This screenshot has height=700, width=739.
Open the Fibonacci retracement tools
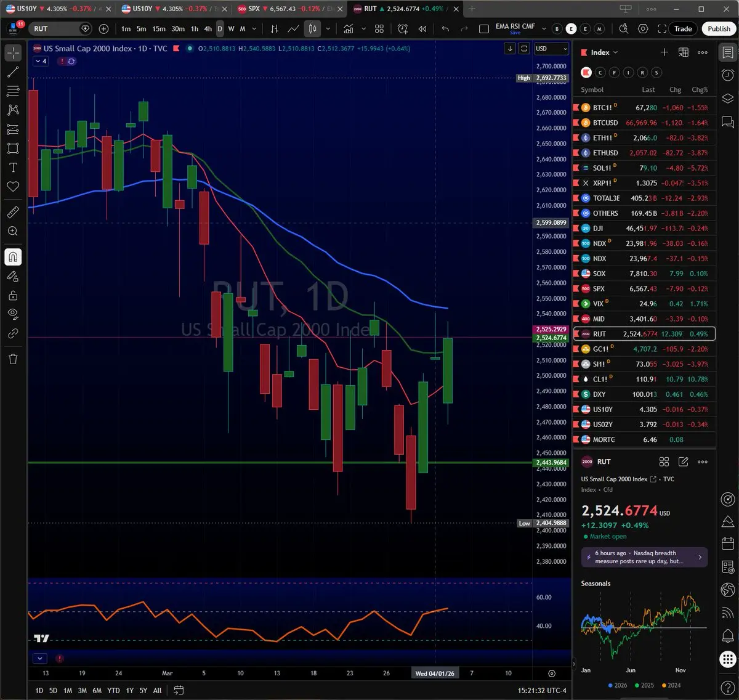coord(13,91)
